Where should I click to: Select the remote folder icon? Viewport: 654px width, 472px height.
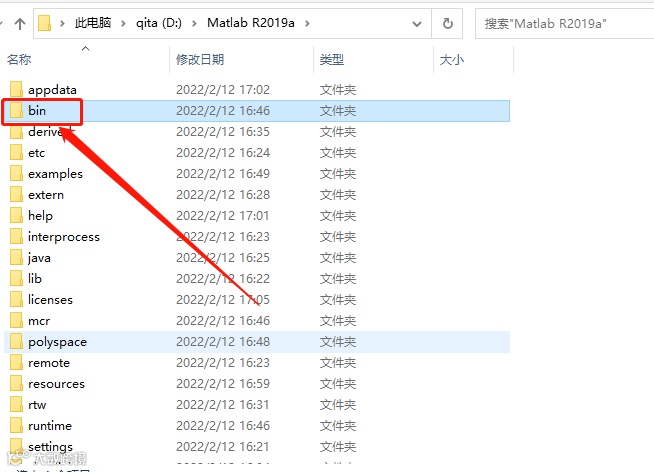tap(16, 362)
